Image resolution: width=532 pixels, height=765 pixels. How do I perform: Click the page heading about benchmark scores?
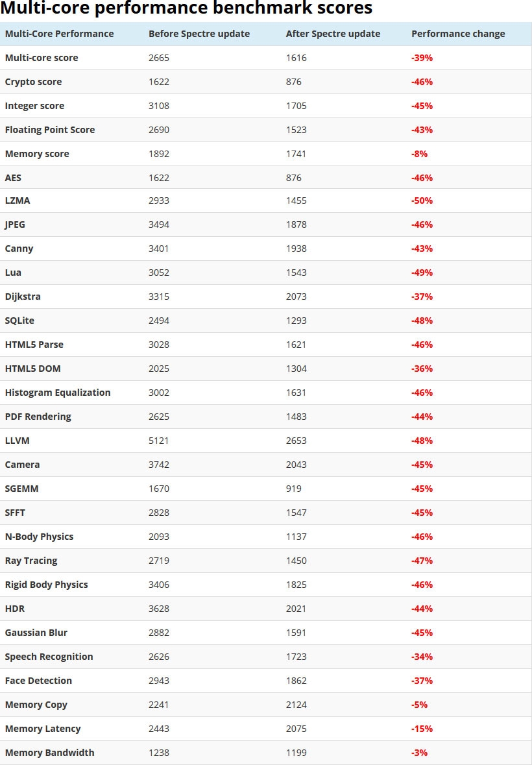pos(187,8)
